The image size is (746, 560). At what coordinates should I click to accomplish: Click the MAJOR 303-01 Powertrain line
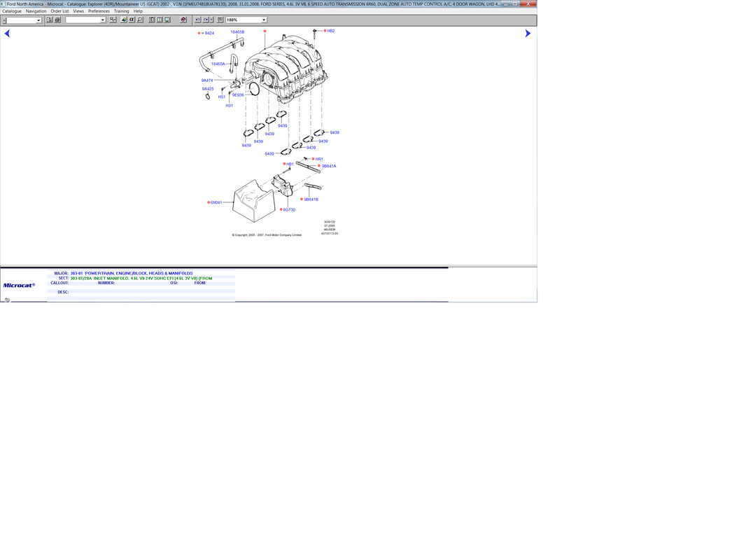(x=132, y=274)
